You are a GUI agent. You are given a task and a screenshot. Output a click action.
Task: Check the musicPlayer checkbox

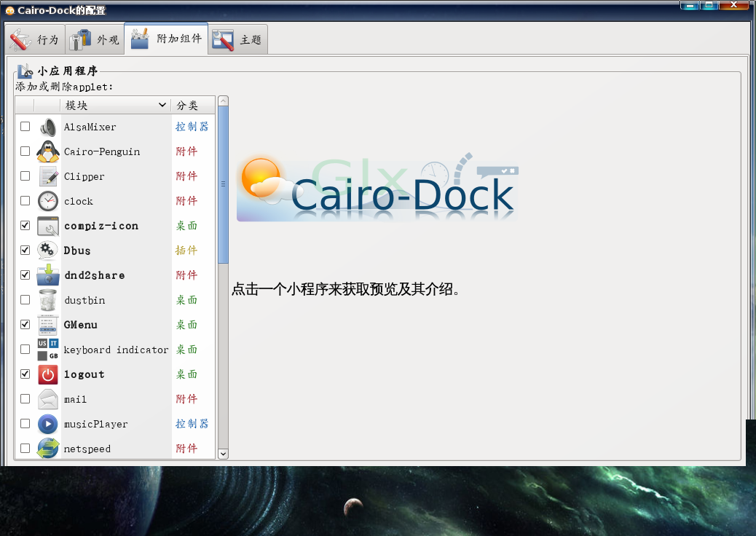click(x=25, y=424)
